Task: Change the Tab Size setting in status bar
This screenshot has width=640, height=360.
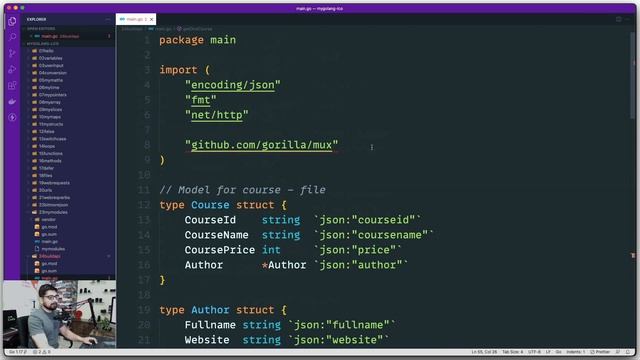Action: coord(512,352)
